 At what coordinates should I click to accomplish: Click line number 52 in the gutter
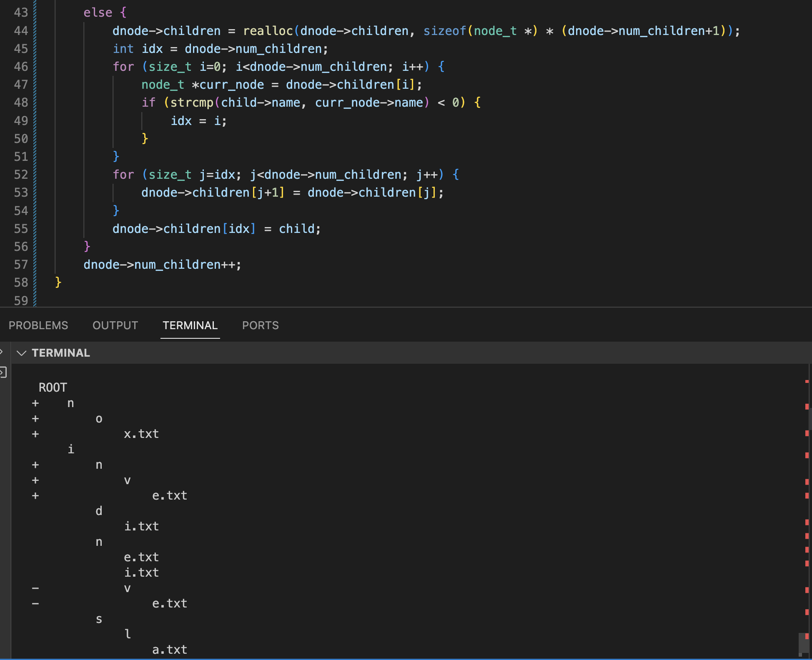pyautogui.click(x=21, y=175)
